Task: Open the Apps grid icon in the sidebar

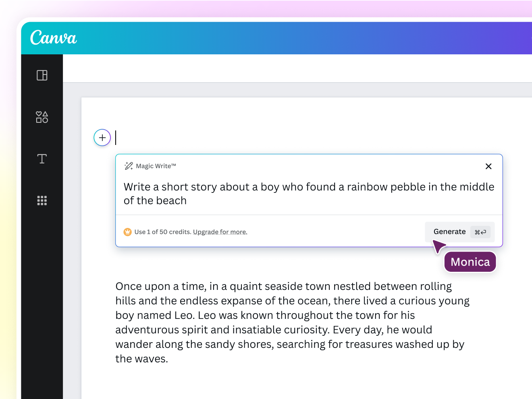Action: (x=42, y=201)
